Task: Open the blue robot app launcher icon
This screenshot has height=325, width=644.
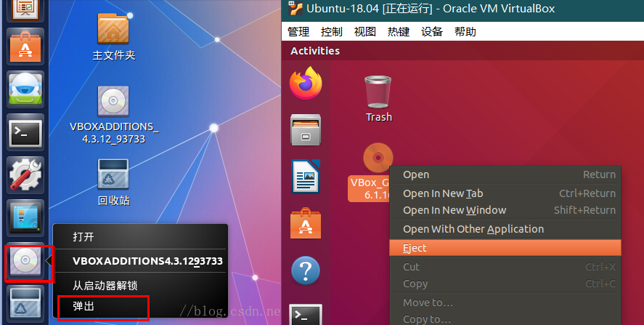Action: [25, 89]
